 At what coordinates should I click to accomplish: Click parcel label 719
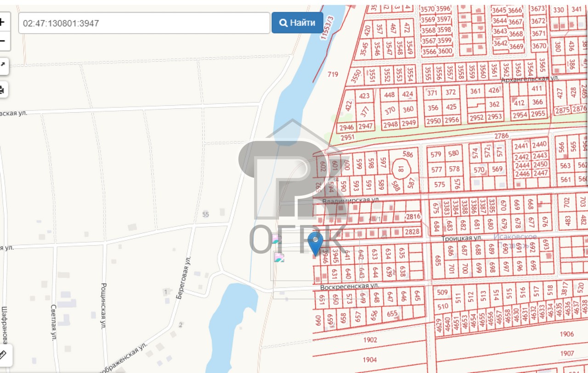(333, 74)
